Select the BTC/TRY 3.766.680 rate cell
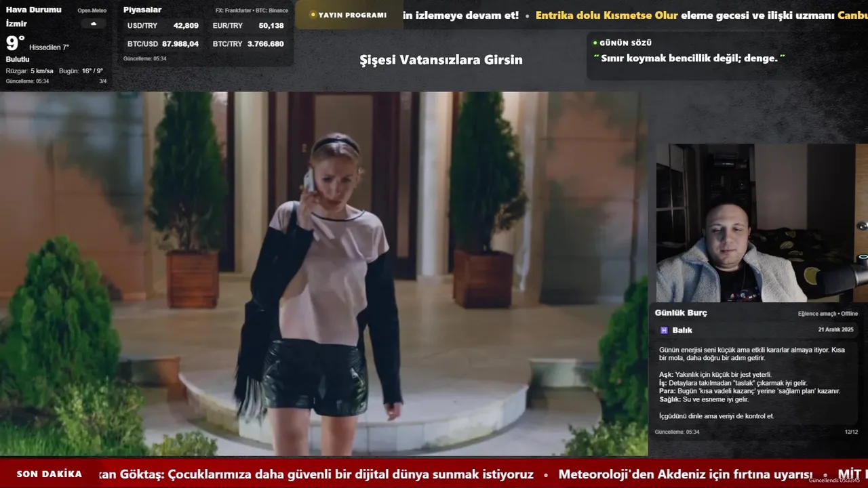 (248, 44)
